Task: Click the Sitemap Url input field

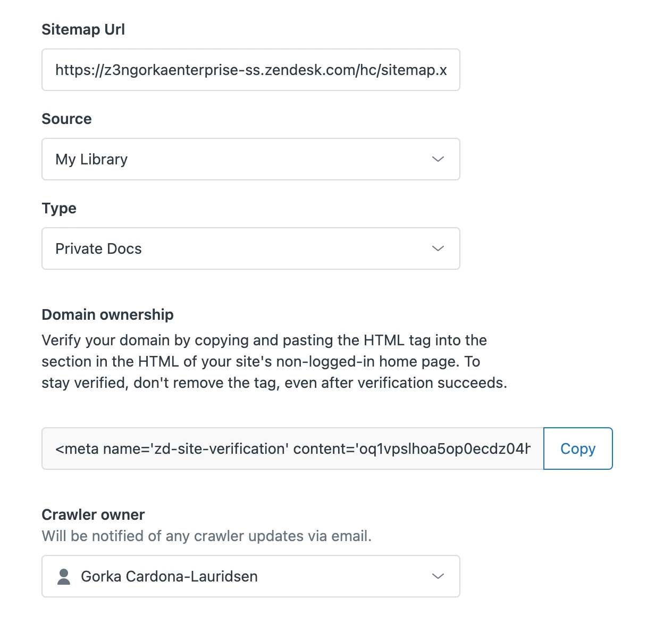Action: pyautogui.click(x=250, y=70)
